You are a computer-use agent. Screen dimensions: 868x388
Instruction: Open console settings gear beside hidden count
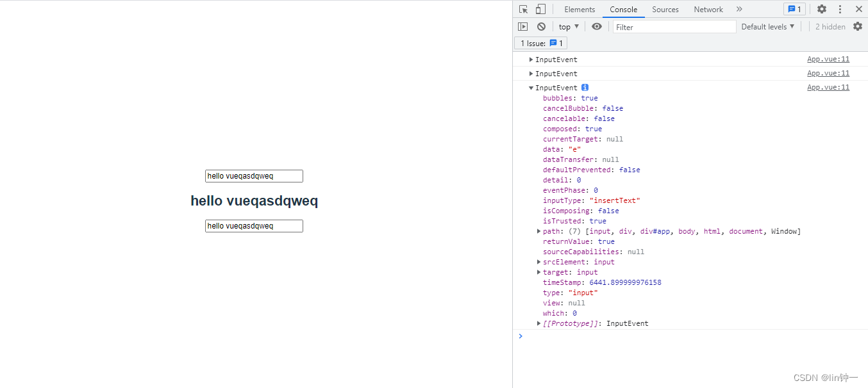click(858, 27)
